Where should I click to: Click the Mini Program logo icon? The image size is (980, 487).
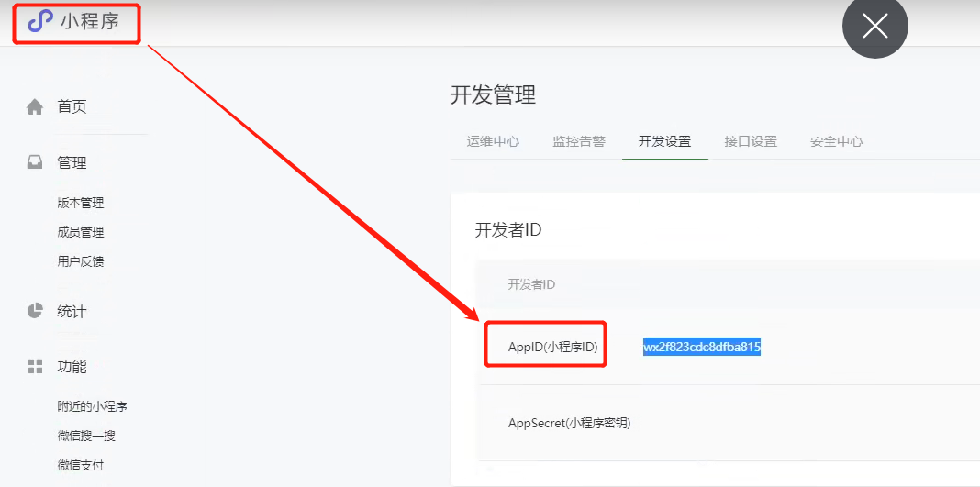tap(40, 22)
